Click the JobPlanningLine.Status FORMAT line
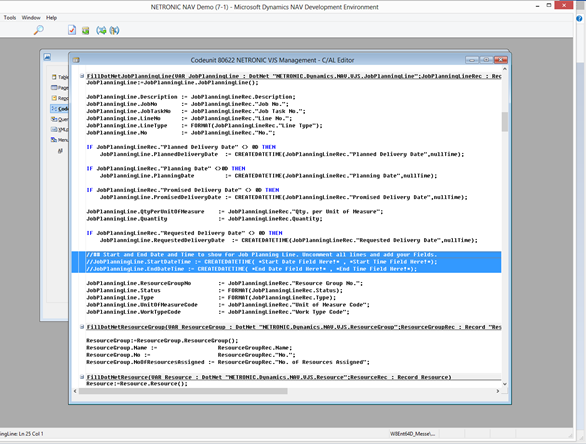The width and height of the screenshot is (586, 444). 215,290
